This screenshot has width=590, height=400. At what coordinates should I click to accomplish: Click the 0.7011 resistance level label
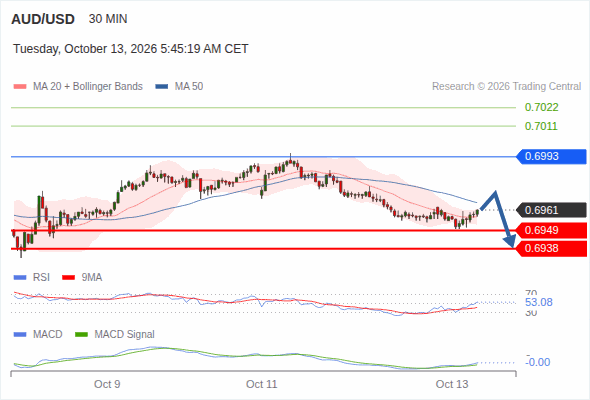[541, 126]
